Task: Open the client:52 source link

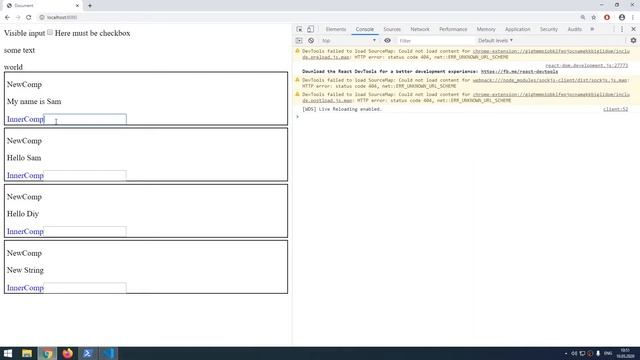Action: (616, 109)
